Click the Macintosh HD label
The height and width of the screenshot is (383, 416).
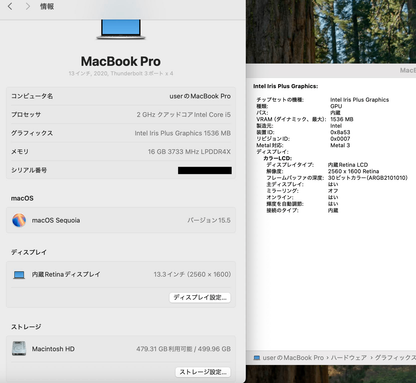53,349
